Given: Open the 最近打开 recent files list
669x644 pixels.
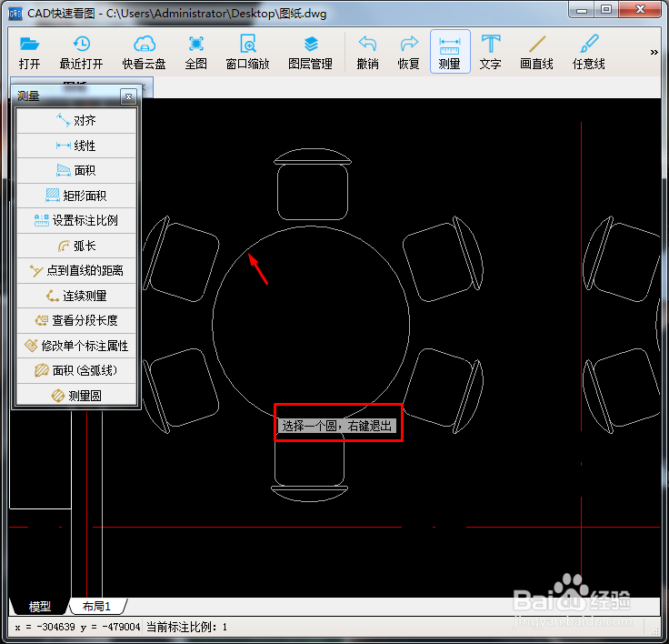Looking at the screenshot, I should [81, 52].
